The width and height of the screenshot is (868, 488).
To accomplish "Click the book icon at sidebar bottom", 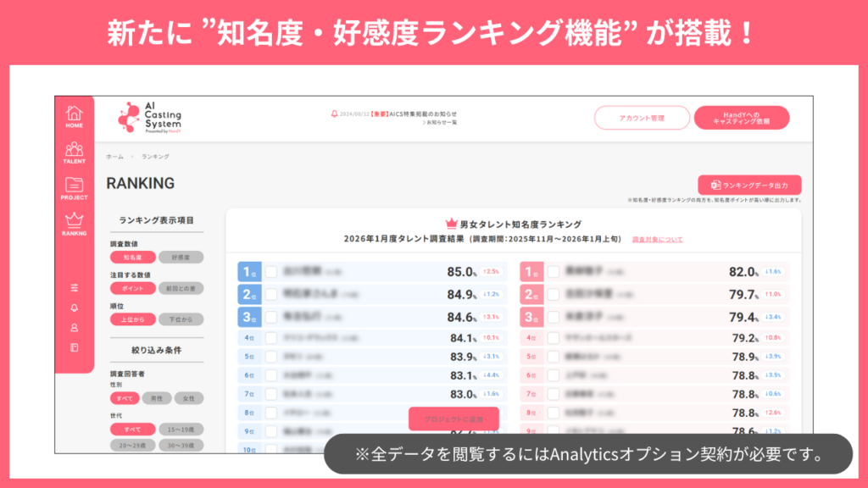I will pyautogui.click(x=75, y=347).
